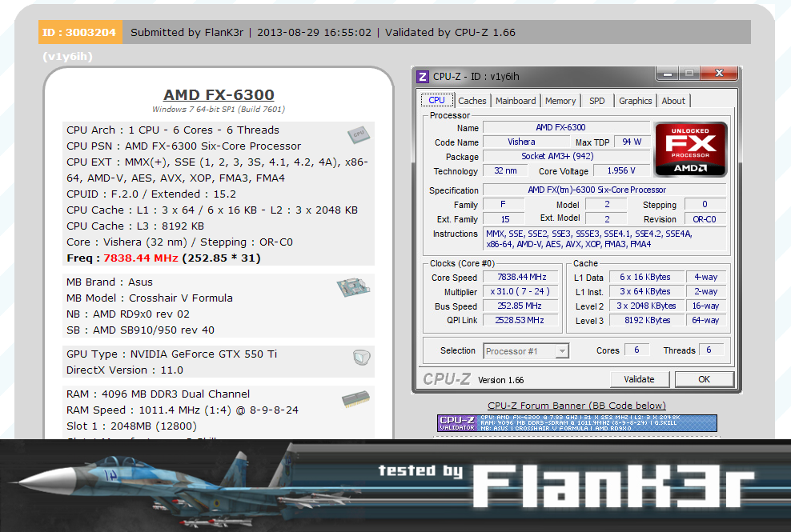Click the Name field showing AMD FX-6300

(567, 127)
